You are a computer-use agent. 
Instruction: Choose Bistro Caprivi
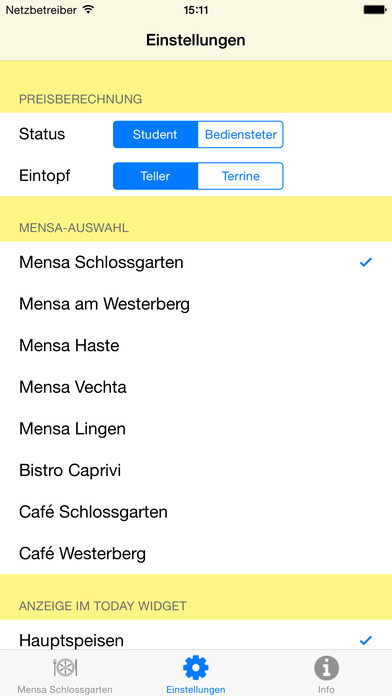pos(196,471)
